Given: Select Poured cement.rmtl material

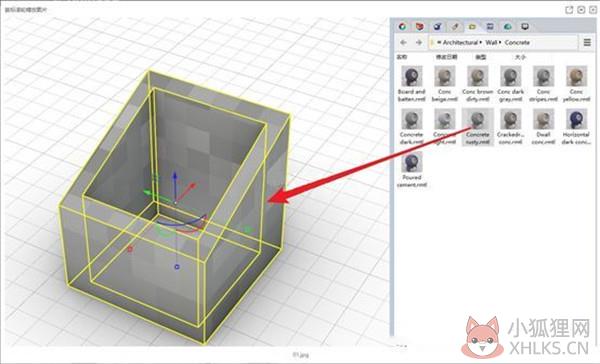Looking at the screenshot, I should pyautogui.click(x=412, y=169).
